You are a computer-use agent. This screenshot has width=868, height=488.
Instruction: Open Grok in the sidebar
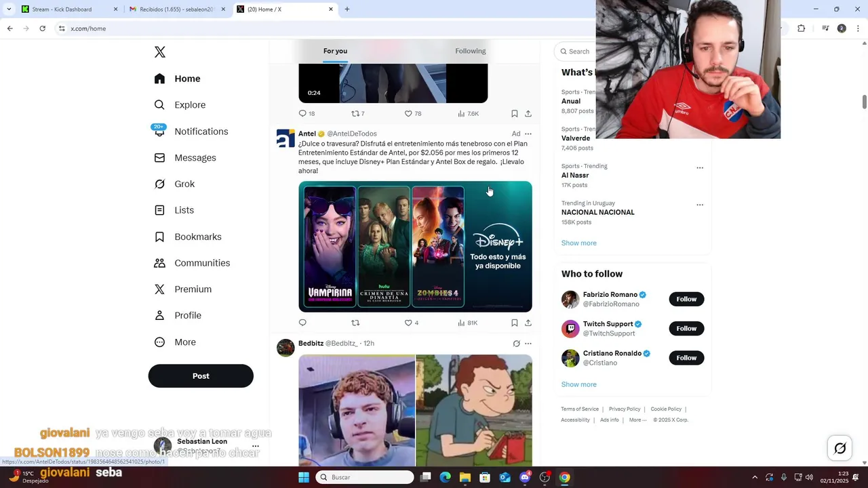pos(174,184)
